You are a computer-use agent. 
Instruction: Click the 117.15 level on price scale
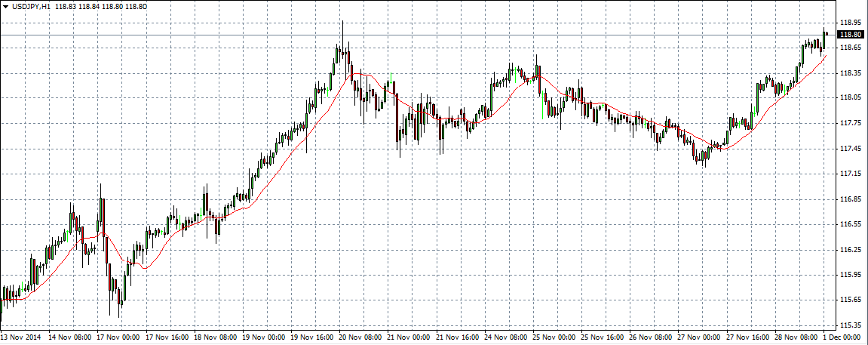coord(850,174)
